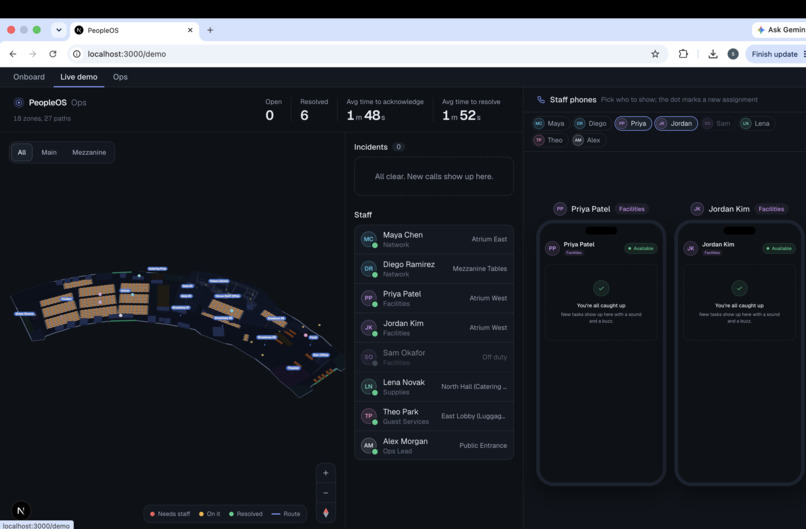This screenshot has width=806, height=529.
Task: Close the PeopleOS browser tab
Action: point(190,30)
